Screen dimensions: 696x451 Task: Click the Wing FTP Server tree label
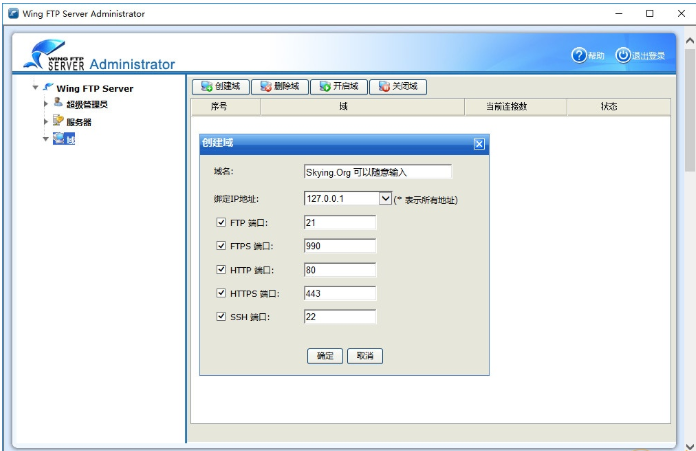click(x=95, y=88)
